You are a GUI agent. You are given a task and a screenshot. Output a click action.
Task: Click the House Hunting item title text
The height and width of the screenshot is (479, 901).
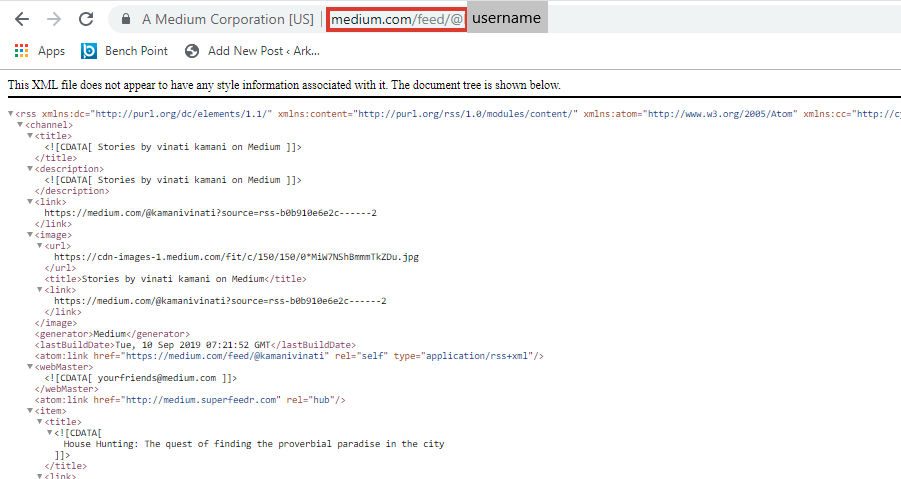pos(253,444)
